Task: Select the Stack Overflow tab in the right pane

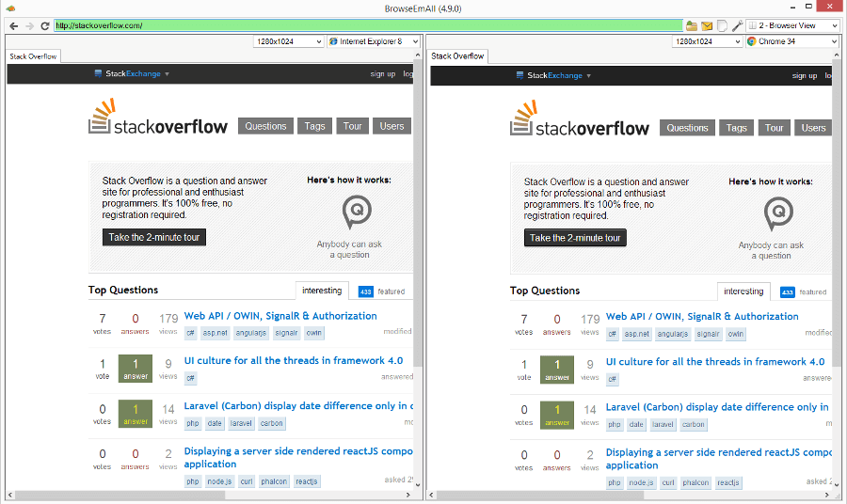Action: coord(457,56)
